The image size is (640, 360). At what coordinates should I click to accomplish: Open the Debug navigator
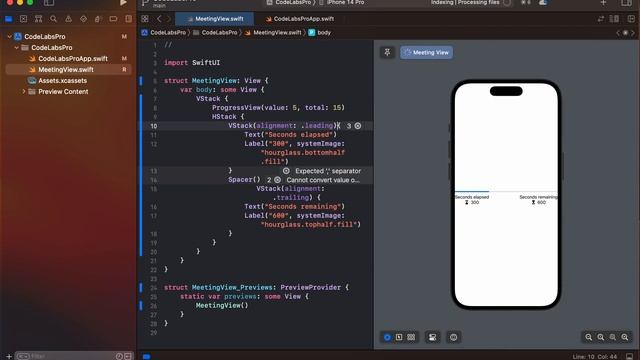[98, 19]
